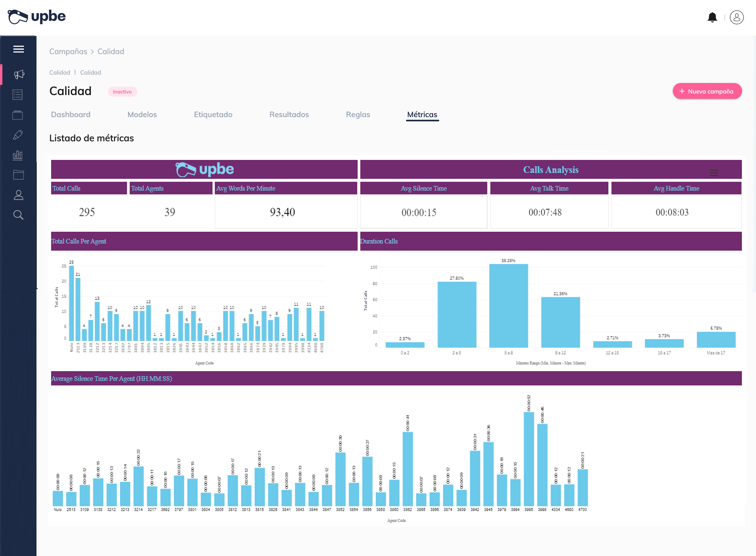This screenshot has width=756, height=556.
Task: Click the megaphone campaigns icon
Action: click(19, 73)
